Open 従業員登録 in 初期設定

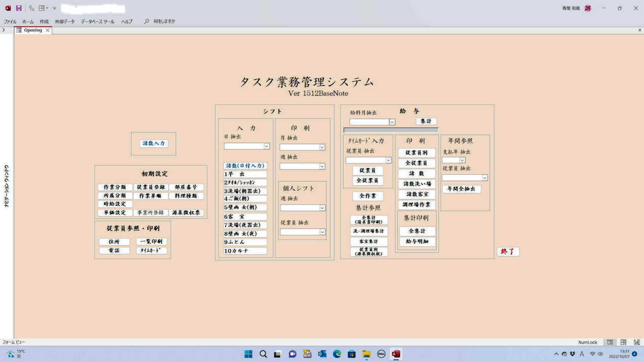(x=150, y=187)
